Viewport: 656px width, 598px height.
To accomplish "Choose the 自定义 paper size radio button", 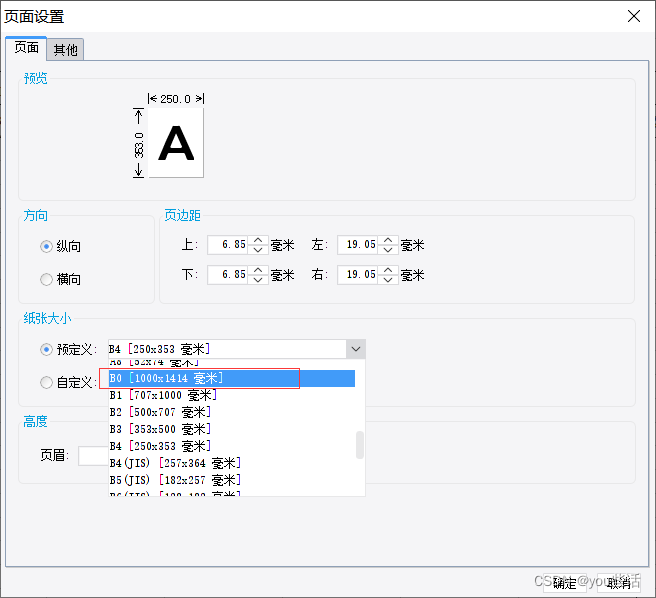I will click(46, 382).
